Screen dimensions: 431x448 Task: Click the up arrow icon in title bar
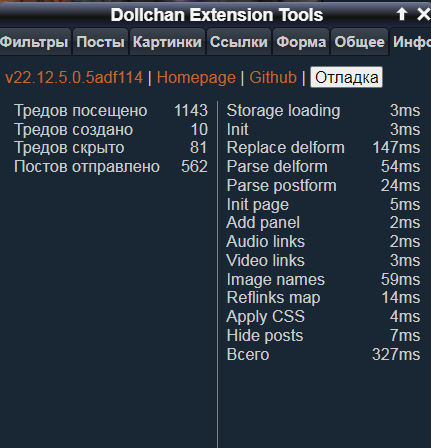click(x=402, y=14)
